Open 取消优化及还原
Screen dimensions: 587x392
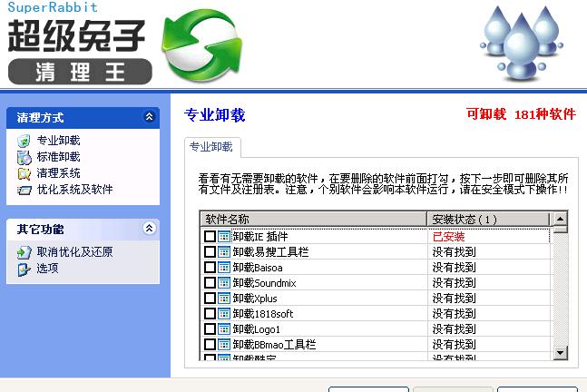coord(75,252)
